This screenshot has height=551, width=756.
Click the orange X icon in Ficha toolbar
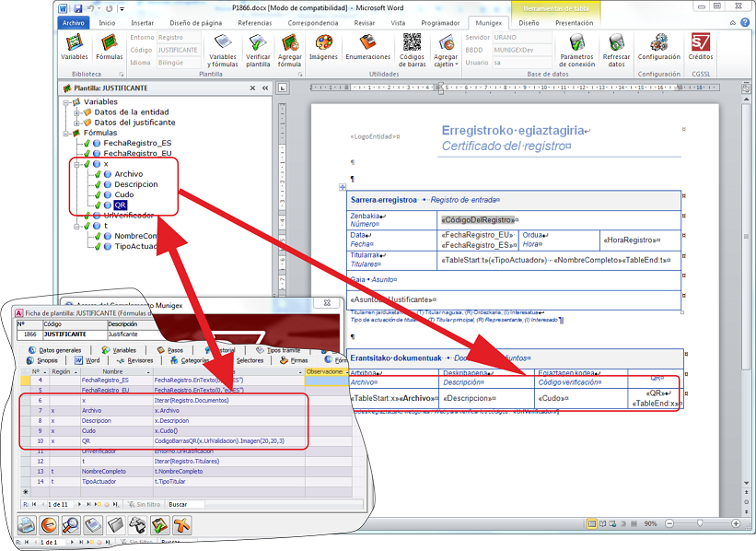[181, 524]
